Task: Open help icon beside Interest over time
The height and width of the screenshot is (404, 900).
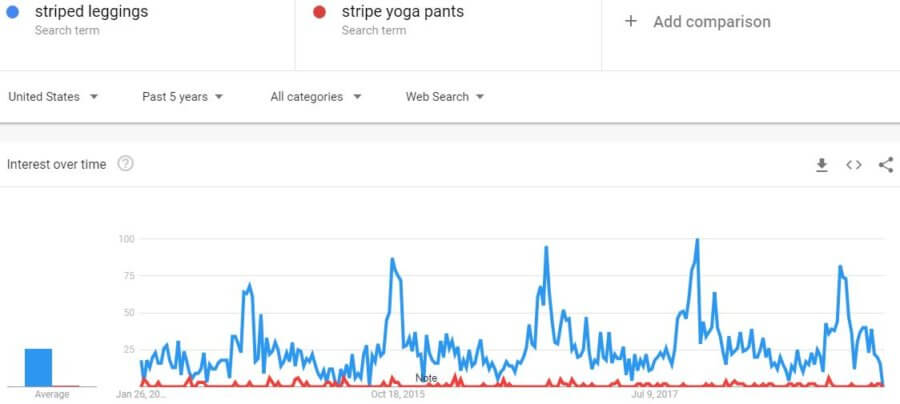Action: point(125,164)
